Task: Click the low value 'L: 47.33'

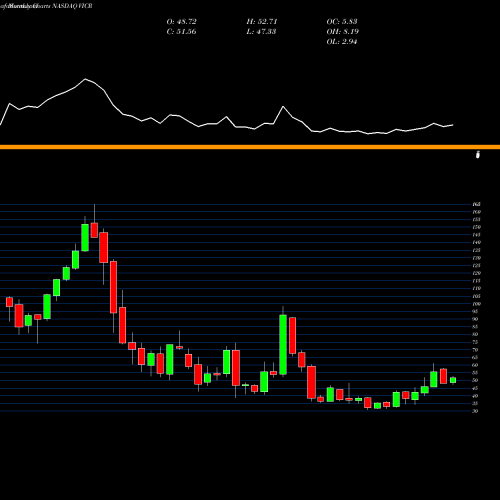Action: click(x=261, y=32)
